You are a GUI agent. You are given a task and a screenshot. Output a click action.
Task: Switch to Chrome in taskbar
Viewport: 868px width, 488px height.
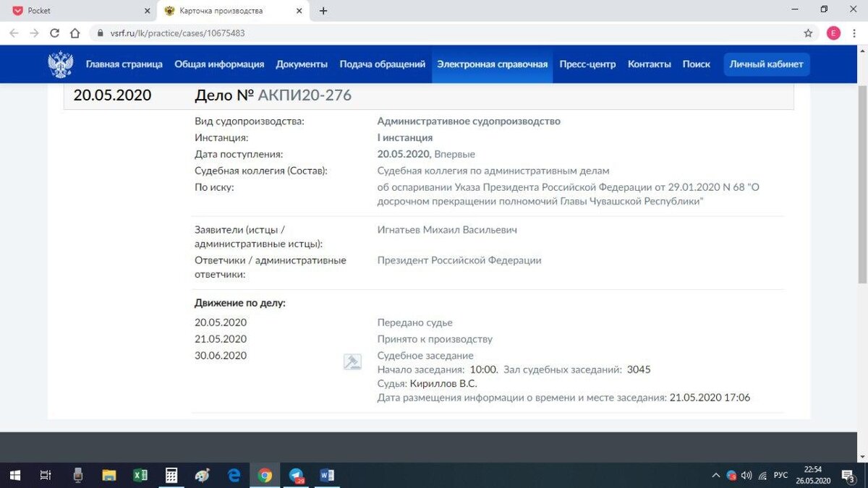coord(265,475)
